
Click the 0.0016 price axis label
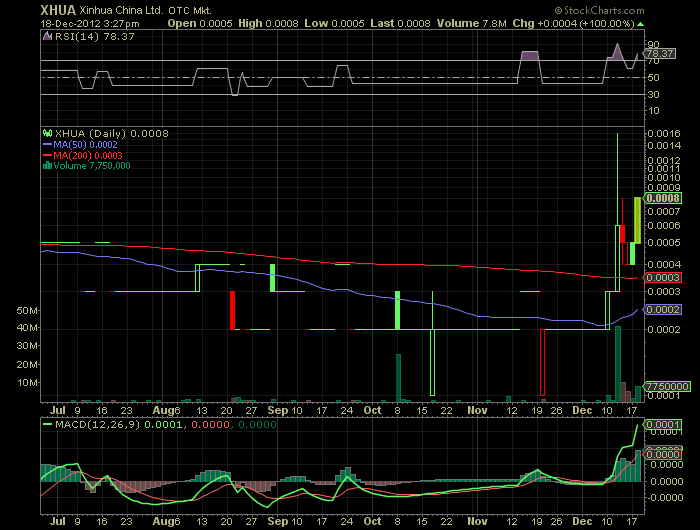coord(664,134)
